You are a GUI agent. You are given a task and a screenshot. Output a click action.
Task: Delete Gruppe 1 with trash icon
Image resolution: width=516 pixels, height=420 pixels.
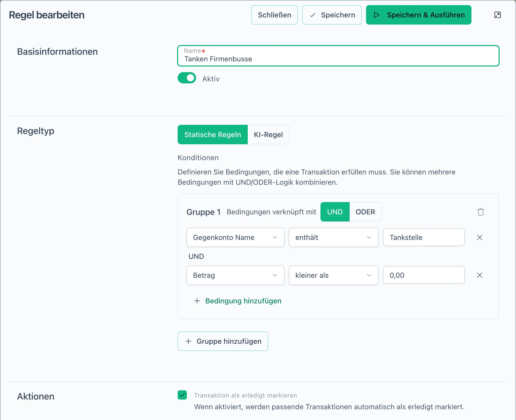[480, 212]
